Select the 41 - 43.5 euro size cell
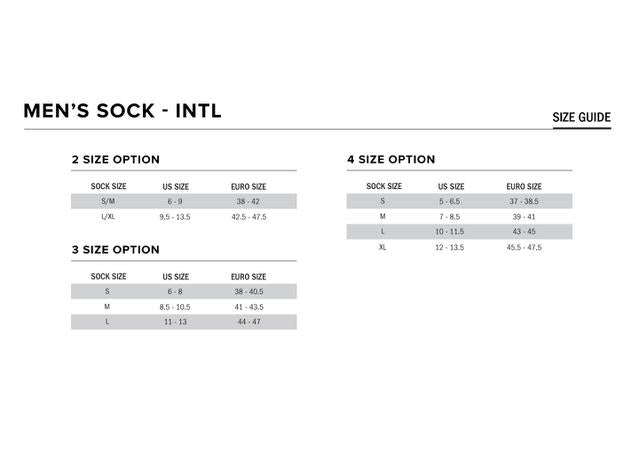The height and width of the screenshot is (455, 639). pos(248,307)
